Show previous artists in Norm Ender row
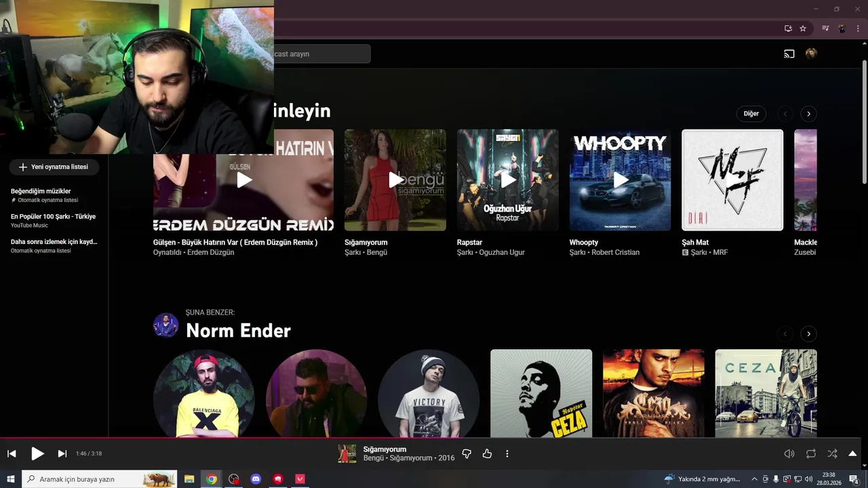The height and width of the screenshot is (488, 868). (785, 333)
